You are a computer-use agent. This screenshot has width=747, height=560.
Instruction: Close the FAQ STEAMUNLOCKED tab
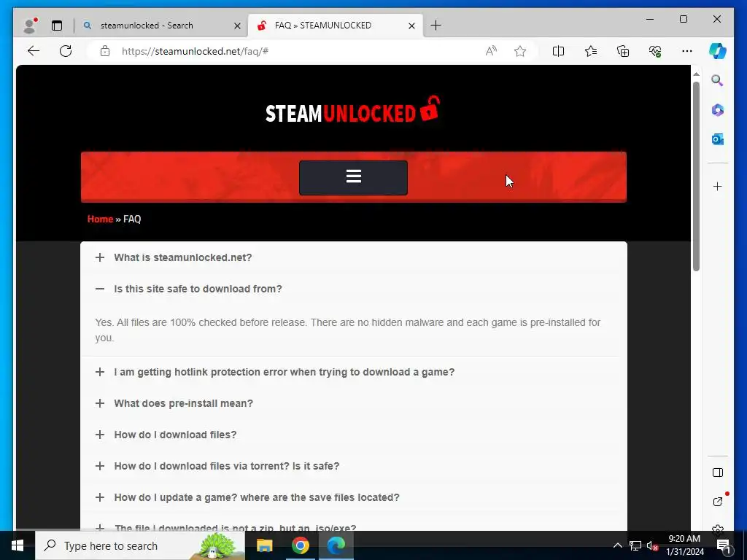[x=411, y=26]
